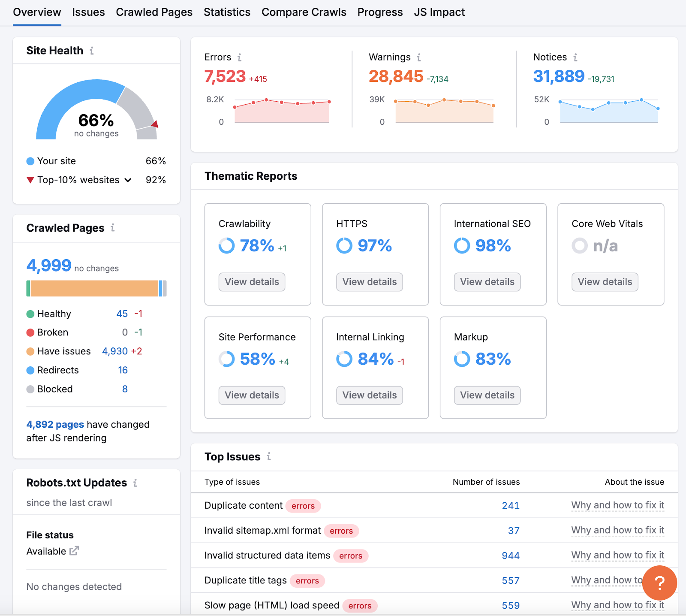Open the orange help question-mark button
Viewport: 686px width, 616px height.
[659, 583]
